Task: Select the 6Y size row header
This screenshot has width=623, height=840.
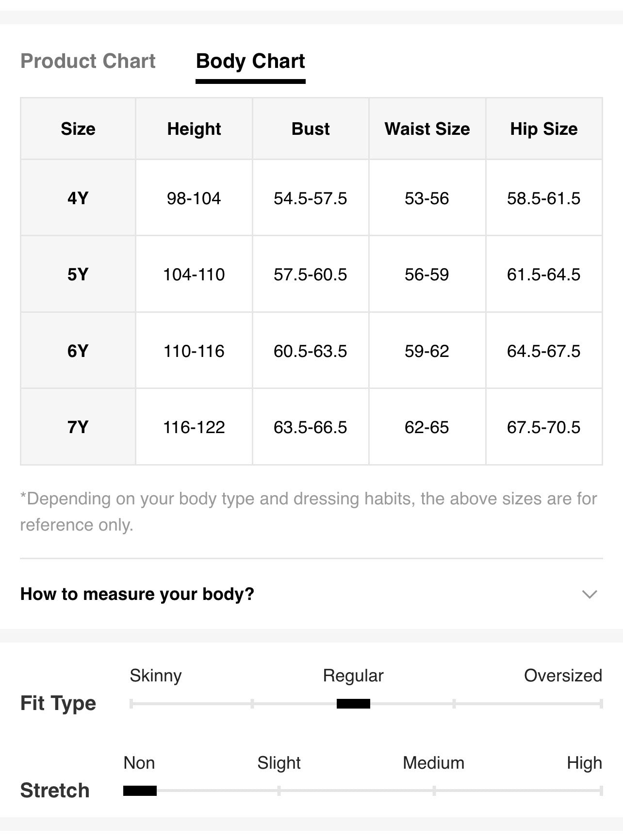Action: tap(78, 351)
